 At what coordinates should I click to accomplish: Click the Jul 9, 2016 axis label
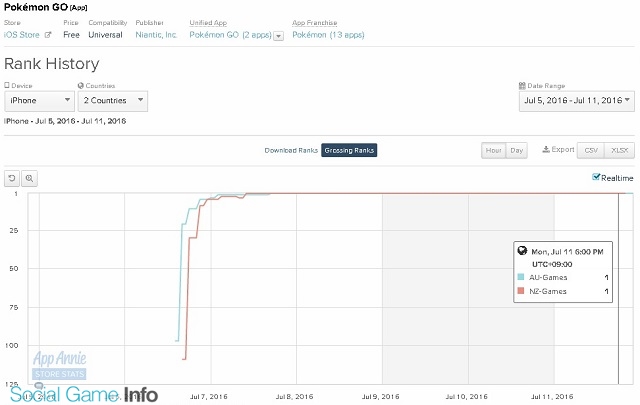(x=380, y=396)
